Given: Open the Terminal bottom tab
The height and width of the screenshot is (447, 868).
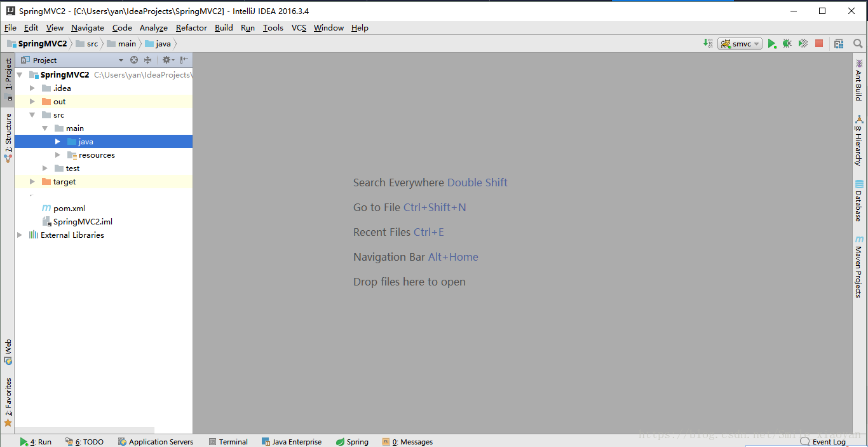Looking at the screenshot, I should pyautogui.click(x=227, y=441).
